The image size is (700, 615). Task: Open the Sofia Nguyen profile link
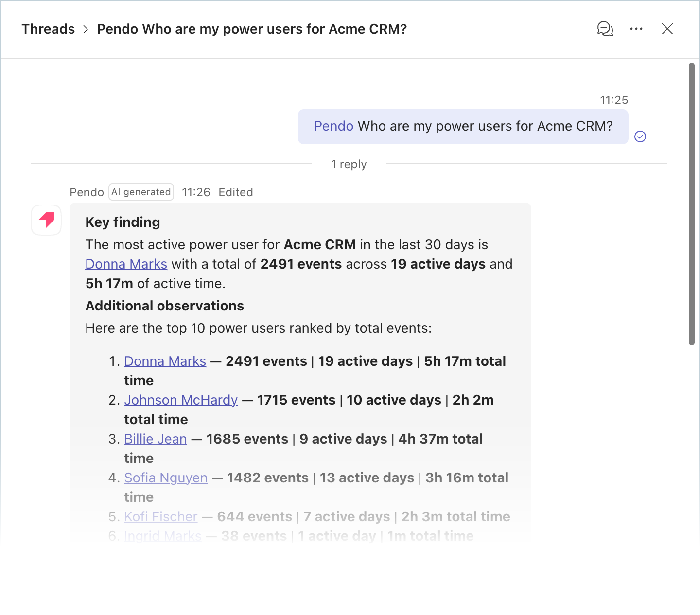[166, 478]
